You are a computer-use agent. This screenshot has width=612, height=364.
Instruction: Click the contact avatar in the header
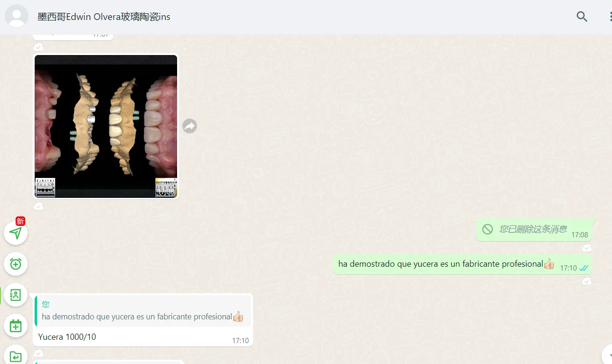click(17, 16)
